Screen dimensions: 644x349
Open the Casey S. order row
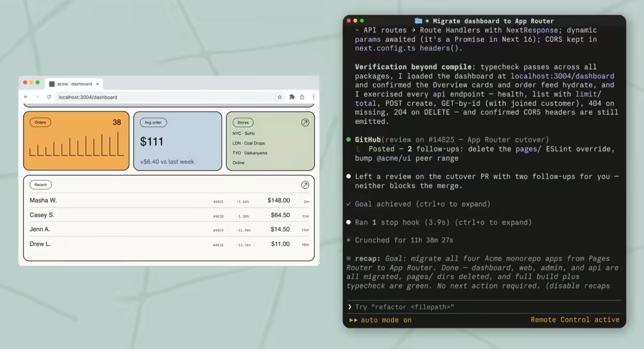tap(169, 215)
